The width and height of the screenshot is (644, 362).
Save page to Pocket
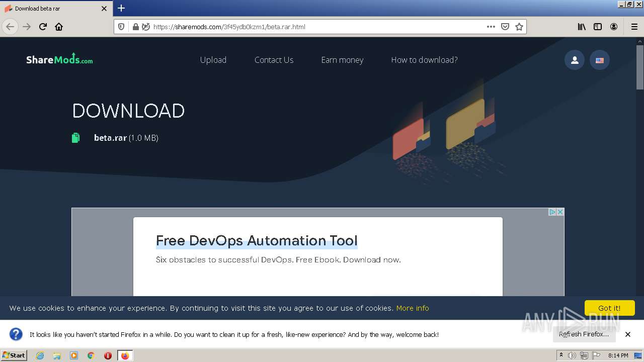coord(505,27)
